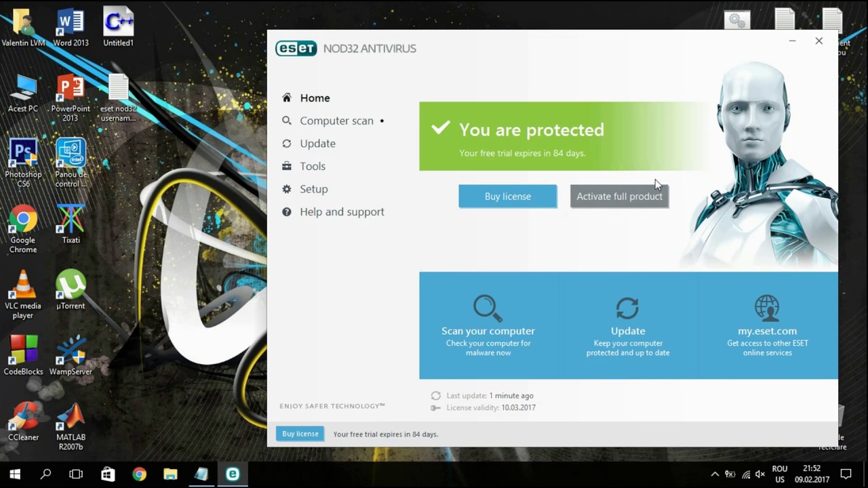Click the Scan your computer tile
This screenshot has width=868, height=488.
pos(488,325)
